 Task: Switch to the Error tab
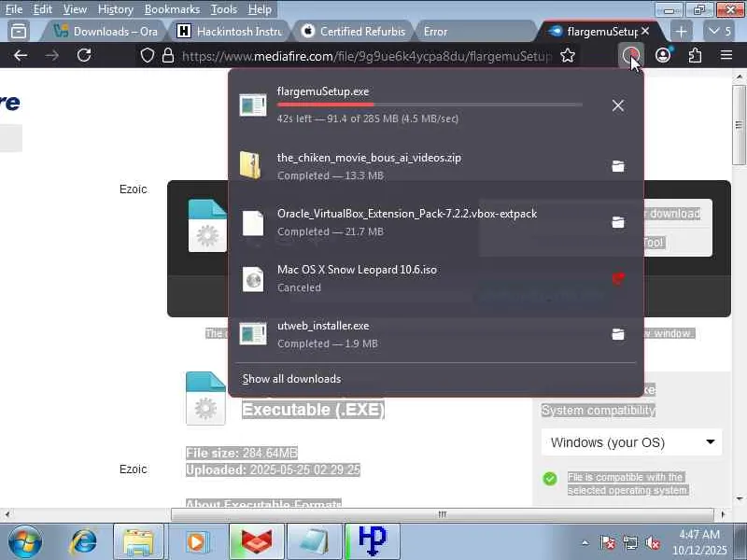point(476,32)
